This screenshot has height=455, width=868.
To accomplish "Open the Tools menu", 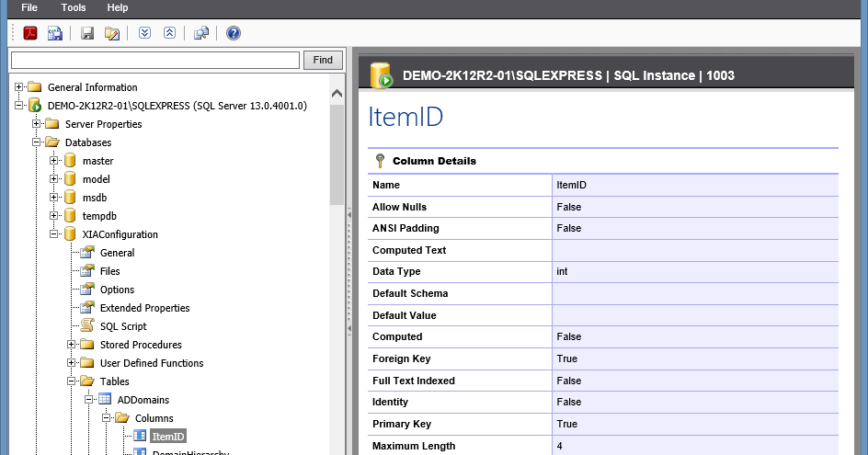I will pos(73,7).
